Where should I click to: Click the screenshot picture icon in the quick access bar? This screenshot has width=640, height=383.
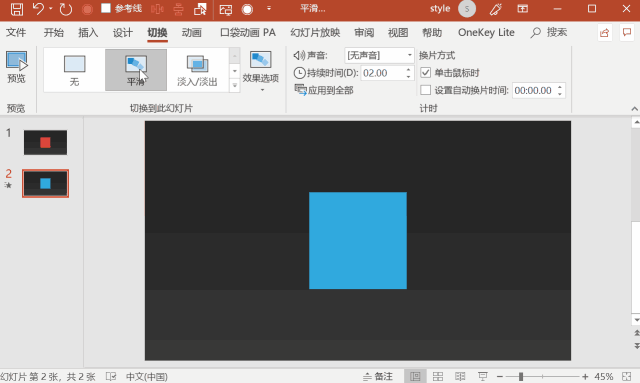226,9
